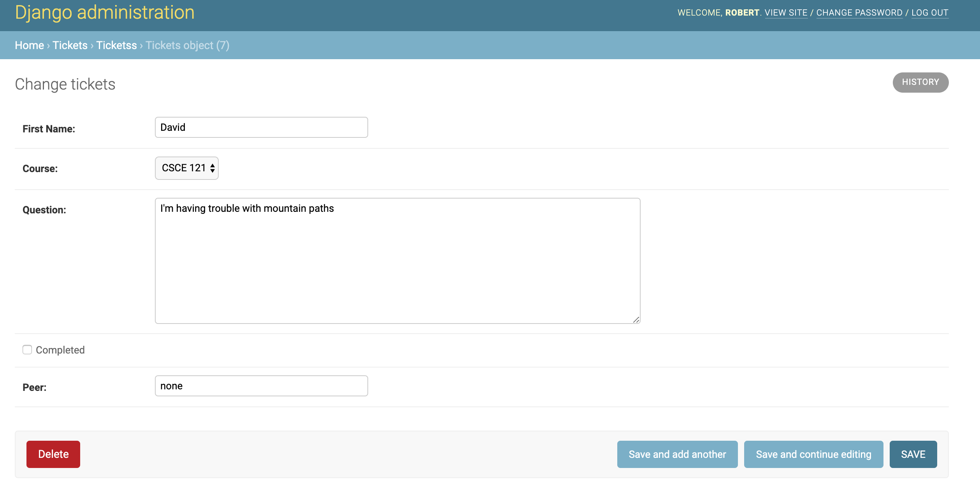The height and width of the screenshot is (489, 980).
Task: Click the CHANGE PASSWORD link
Action: pyautogui.click(x=859, y=12)
